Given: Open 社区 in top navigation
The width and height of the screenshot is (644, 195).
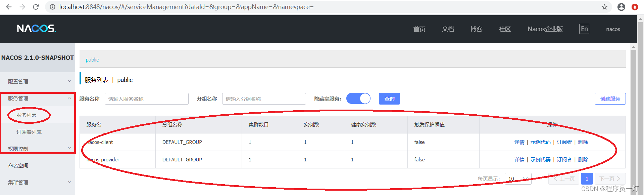Looking at the screenshot, I should tap(505, 29).
